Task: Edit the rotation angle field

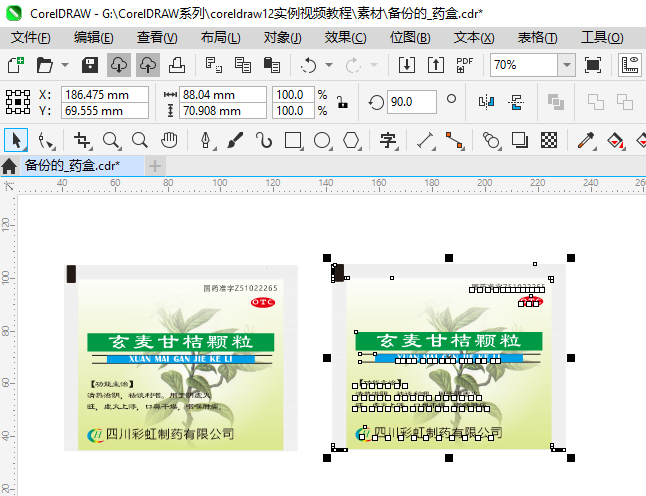Action: point(411,102)
